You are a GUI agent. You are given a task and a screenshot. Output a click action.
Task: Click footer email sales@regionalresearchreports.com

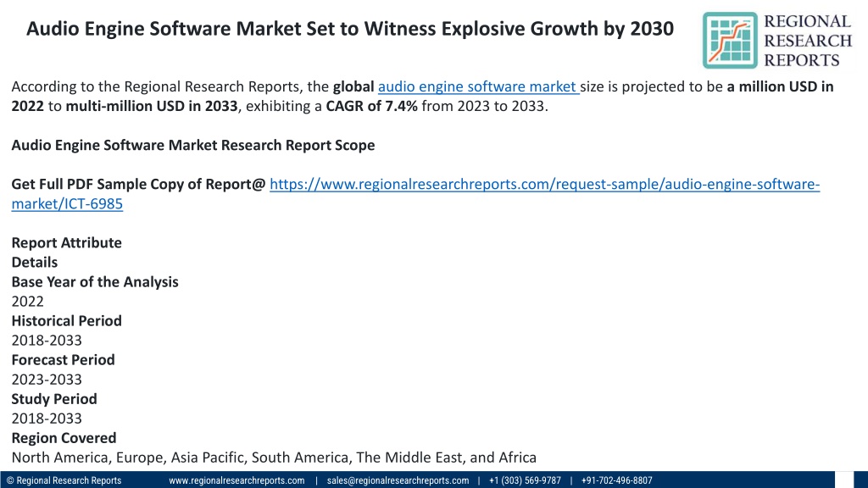(x=398, y=480)
